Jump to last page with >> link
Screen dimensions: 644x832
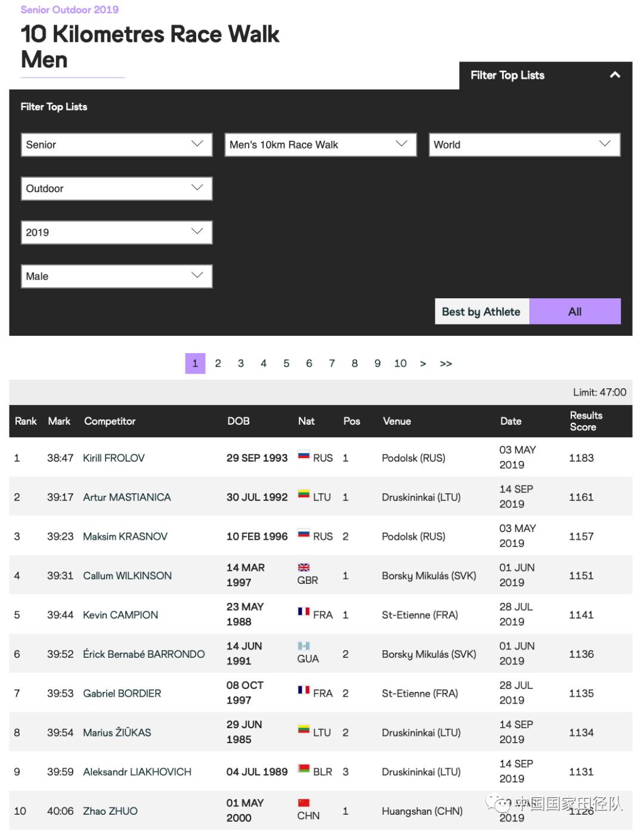click(446, 363)
